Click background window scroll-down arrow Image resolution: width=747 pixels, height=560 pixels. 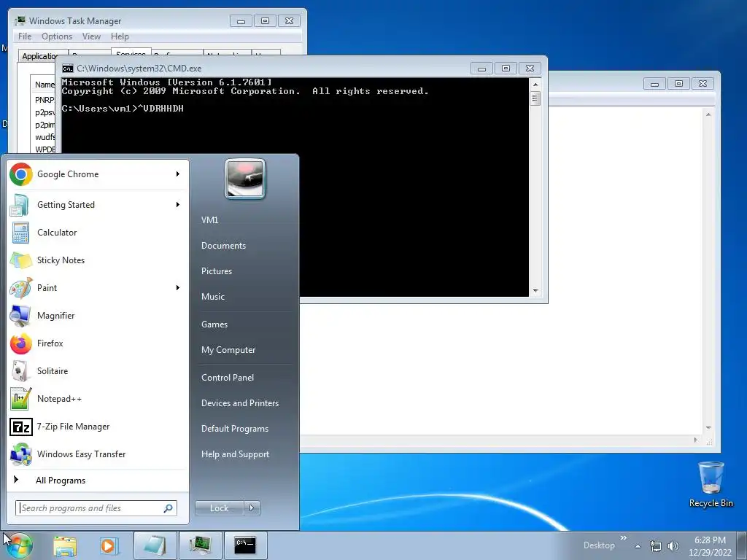point(708,428)
